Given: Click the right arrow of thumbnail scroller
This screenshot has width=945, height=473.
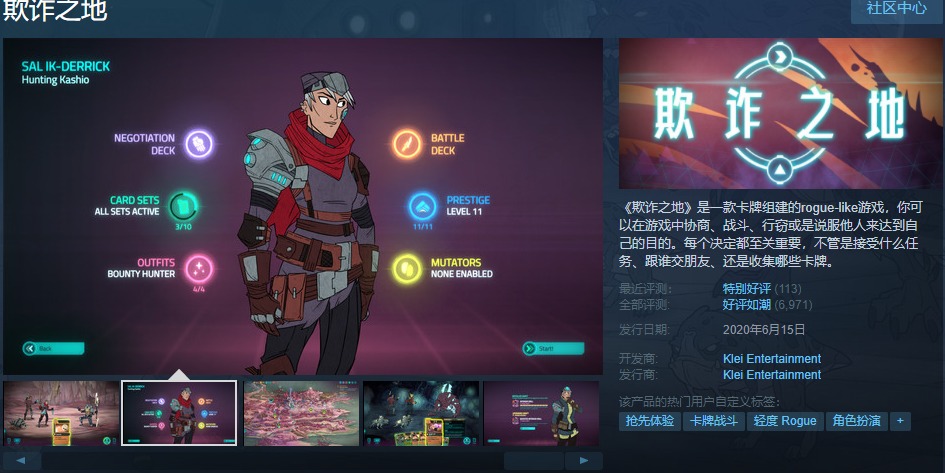Looking at the screenshot, I should 583,460.
